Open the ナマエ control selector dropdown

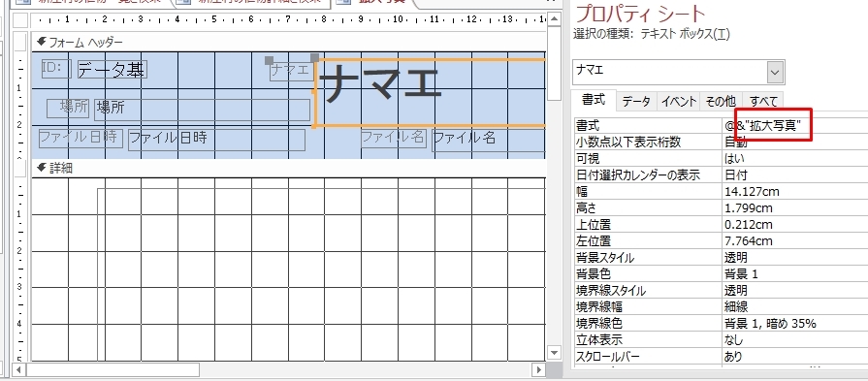pyautogui.click(x=775, y=72)
